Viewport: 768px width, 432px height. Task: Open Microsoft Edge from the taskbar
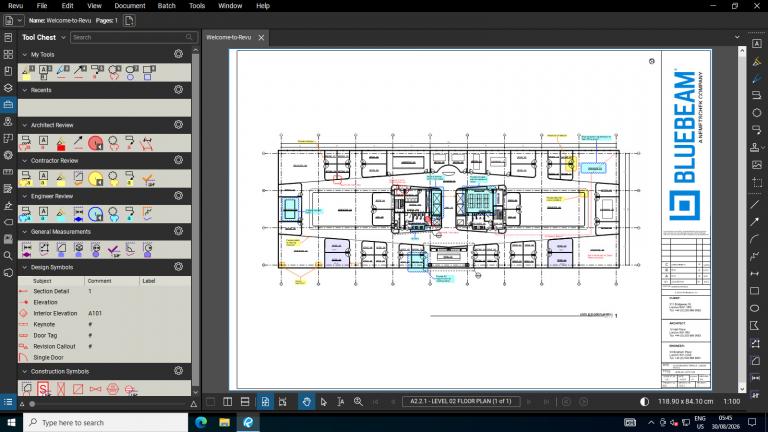coord(201,422)
